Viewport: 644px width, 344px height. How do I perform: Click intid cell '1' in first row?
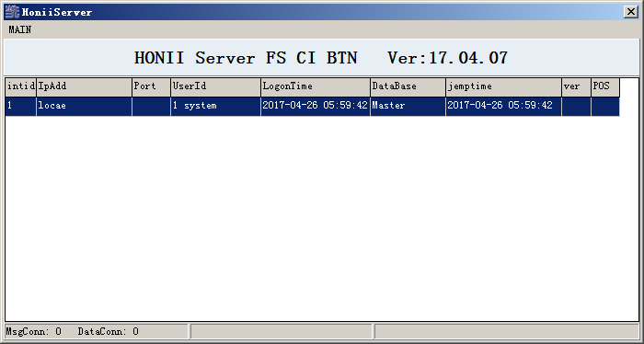(21, 106)
